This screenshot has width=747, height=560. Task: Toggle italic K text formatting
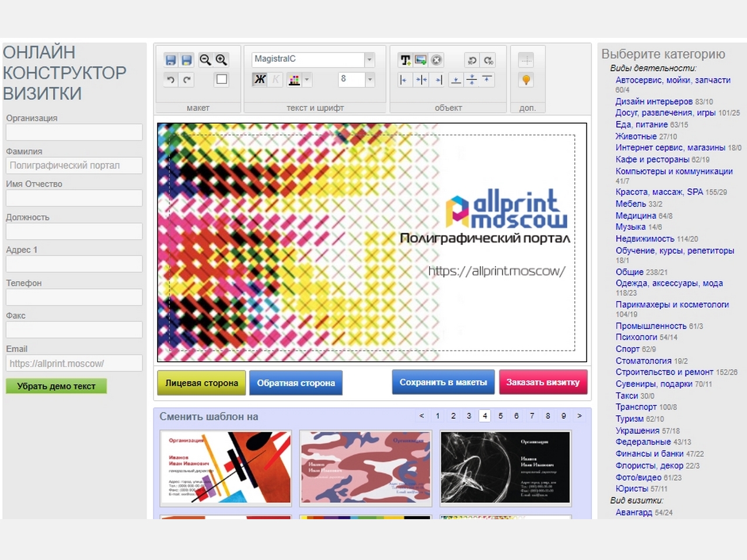coord(276,79)
